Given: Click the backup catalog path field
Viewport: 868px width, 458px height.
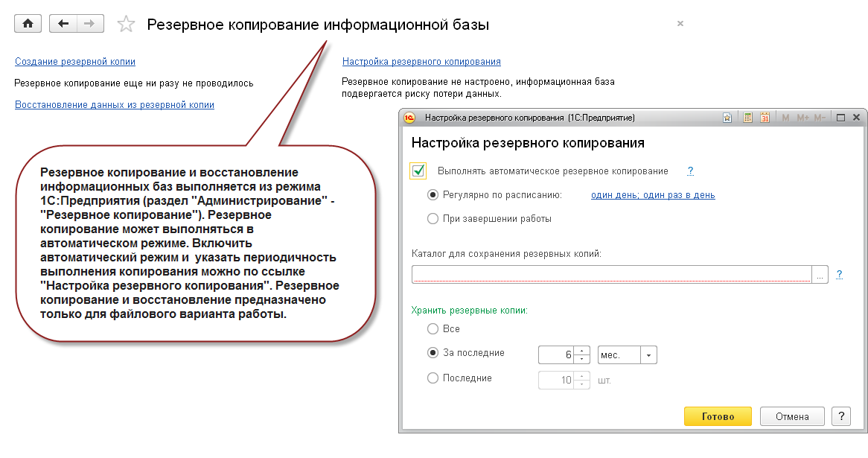Looking at the screenshot, I should [x=612, y=274].
